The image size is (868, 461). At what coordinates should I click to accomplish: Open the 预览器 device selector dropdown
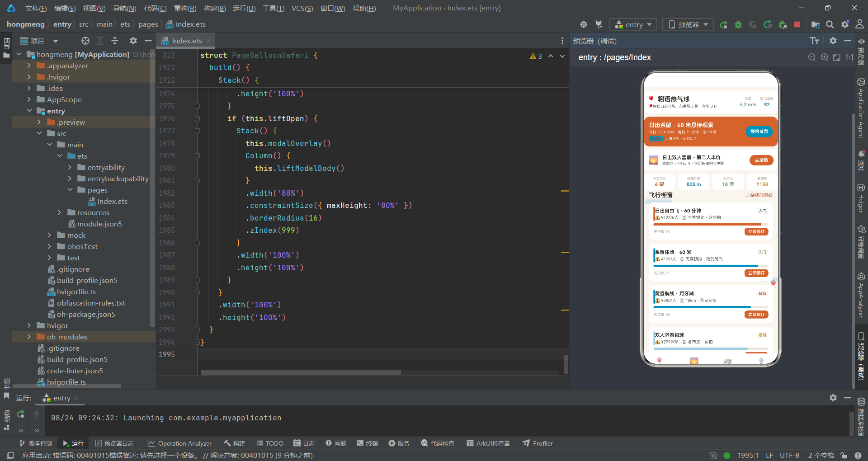click(688, 24)
